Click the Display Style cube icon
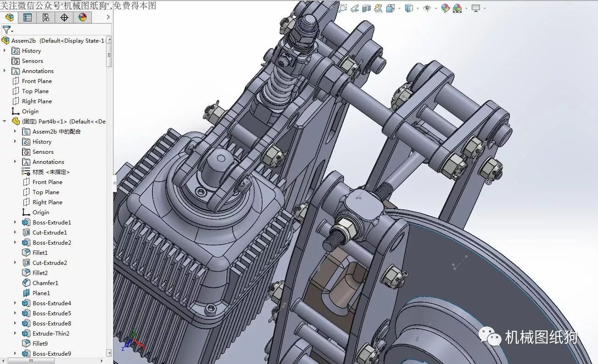 pos(409,8)
